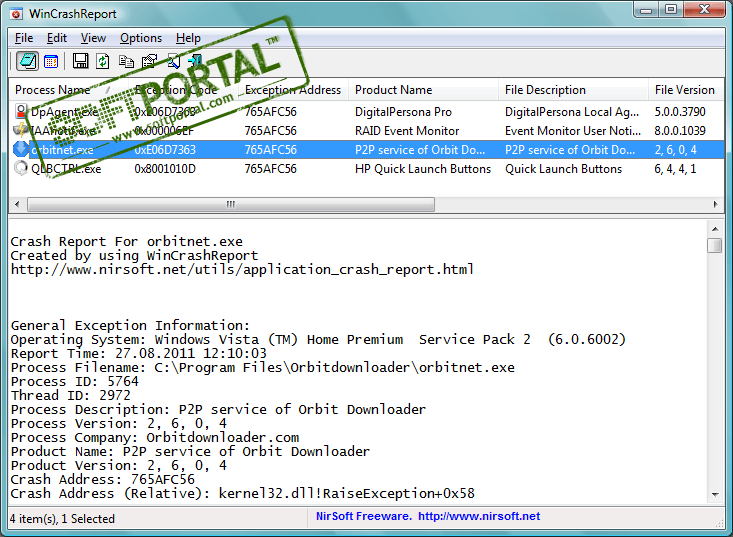Click the 'NirSoft Freeware.' status bar text
Image resolution: width=733 pixels, height=537 pixels.
coord(364,516)
